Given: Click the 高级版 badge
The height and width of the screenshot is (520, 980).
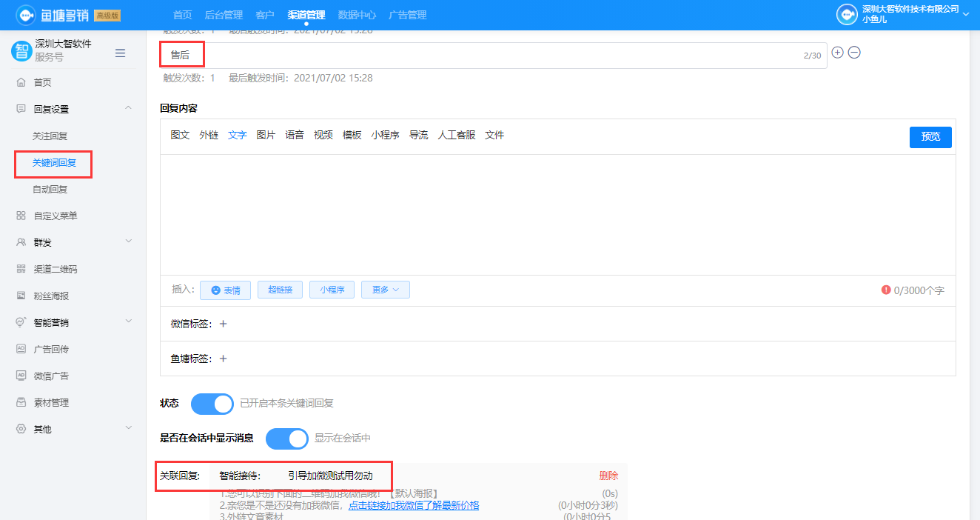Looking at the screenshot, I should tap(108, 16).
